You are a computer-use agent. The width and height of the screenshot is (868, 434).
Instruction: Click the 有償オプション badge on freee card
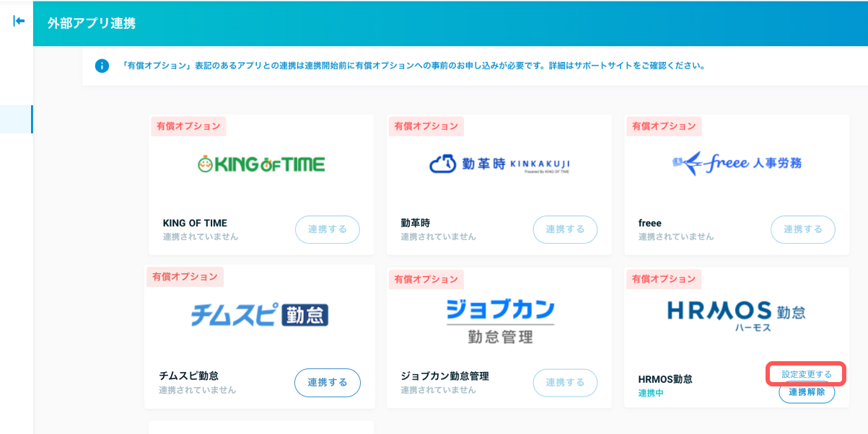pyautogui.click(x=664, y=126)
